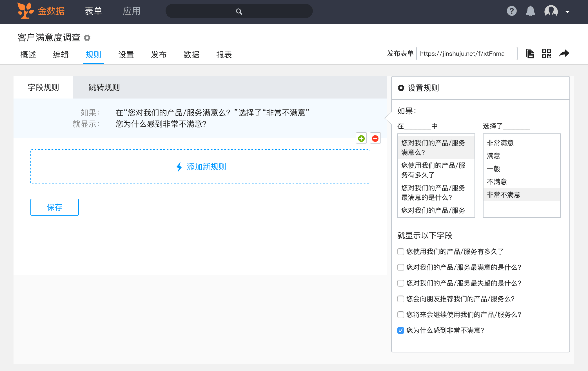Click the form settings gear beside title
The image size is (588, 371).
pos(87,38)
